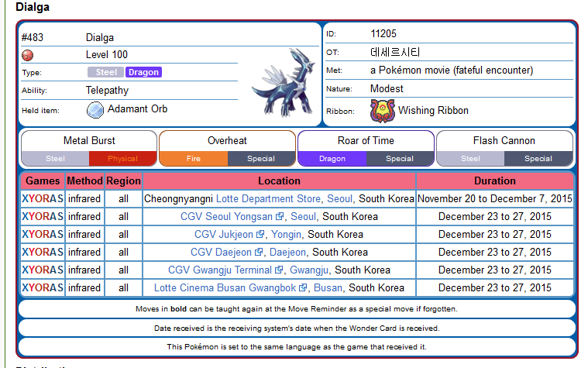This screenshot has height=368, width=588.
Task: Click XYORAS in the Cheongnyangni row
Action: pyautogui.click(x=43, y=199)
